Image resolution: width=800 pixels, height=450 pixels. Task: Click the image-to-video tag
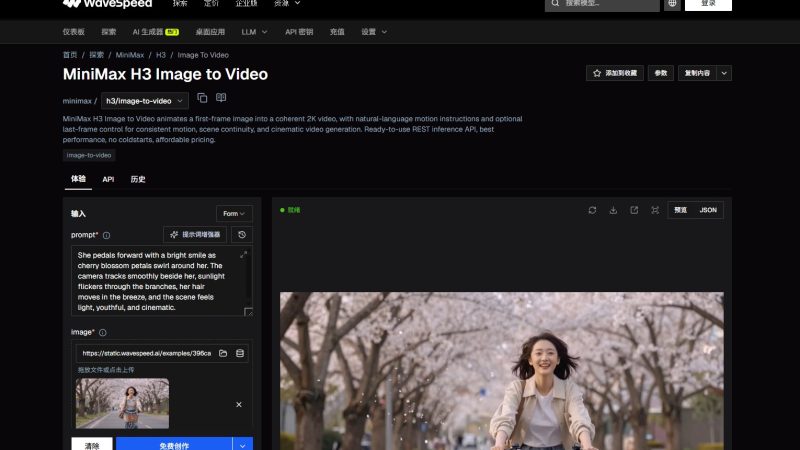click(89, 155)
